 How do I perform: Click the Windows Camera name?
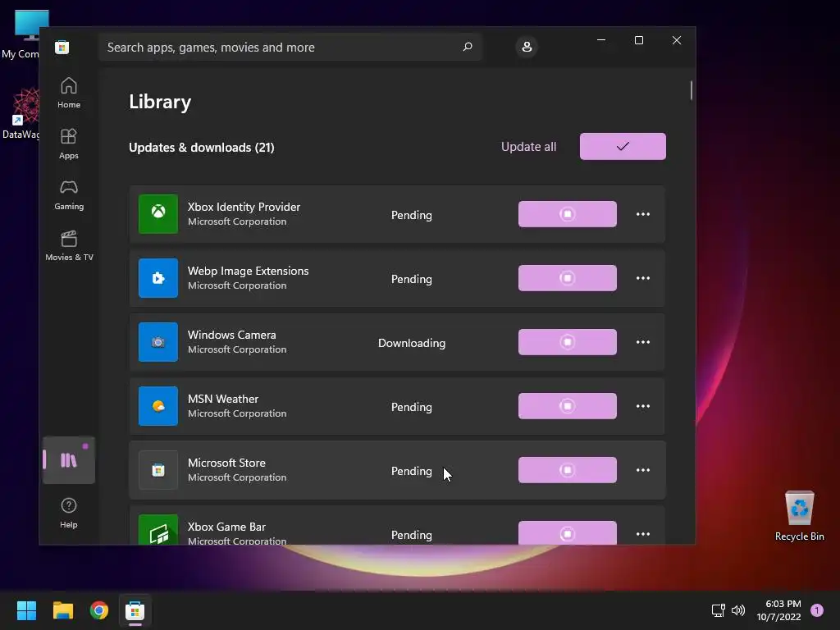point(232,335)
